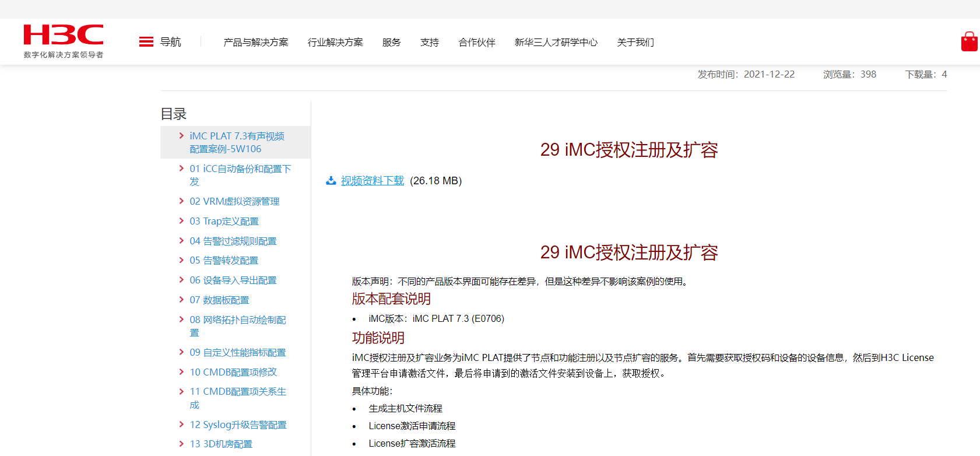
Task: Open iMC PLAT 7.3有声视频配置案例-5W106 entry
Action: click(237, 142)
